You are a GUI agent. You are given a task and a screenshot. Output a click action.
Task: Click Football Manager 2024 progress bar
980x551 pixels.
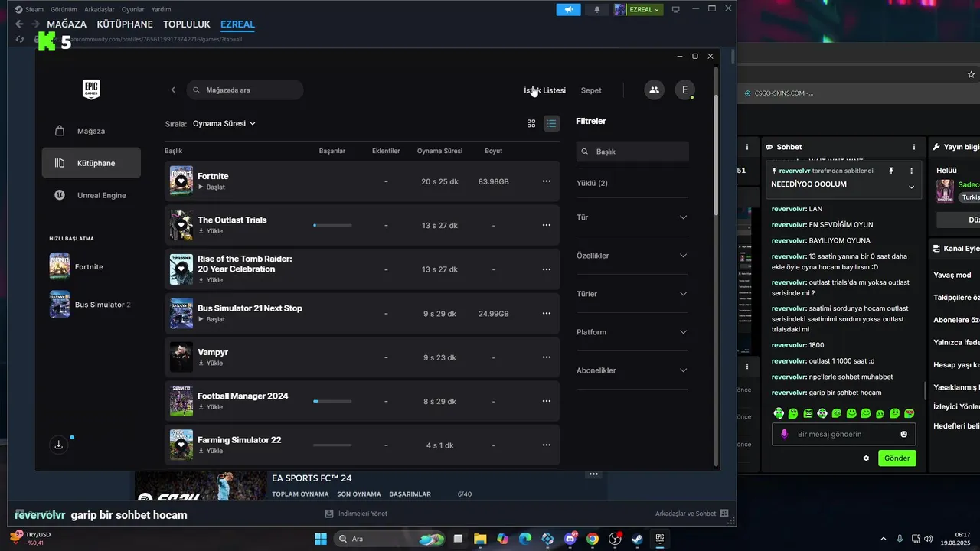[332, 401]
